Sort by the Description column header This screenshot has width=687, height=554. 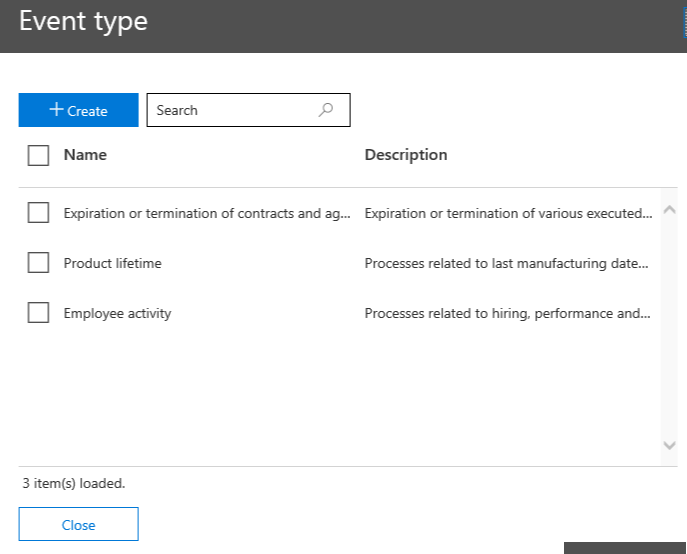pyautogui.click(x=405, y=155)
